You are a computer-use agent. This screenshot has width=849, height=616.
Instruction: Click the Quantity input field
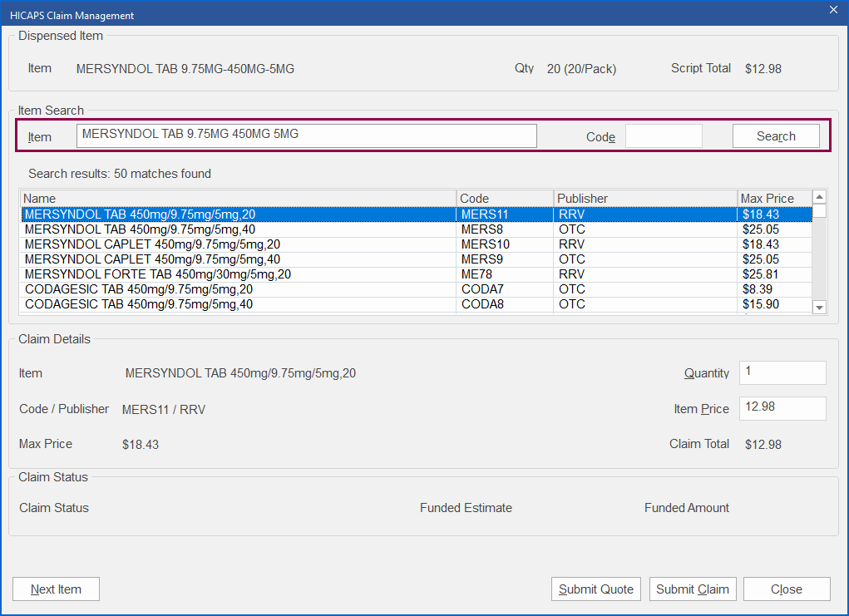(x=782, y=372)
